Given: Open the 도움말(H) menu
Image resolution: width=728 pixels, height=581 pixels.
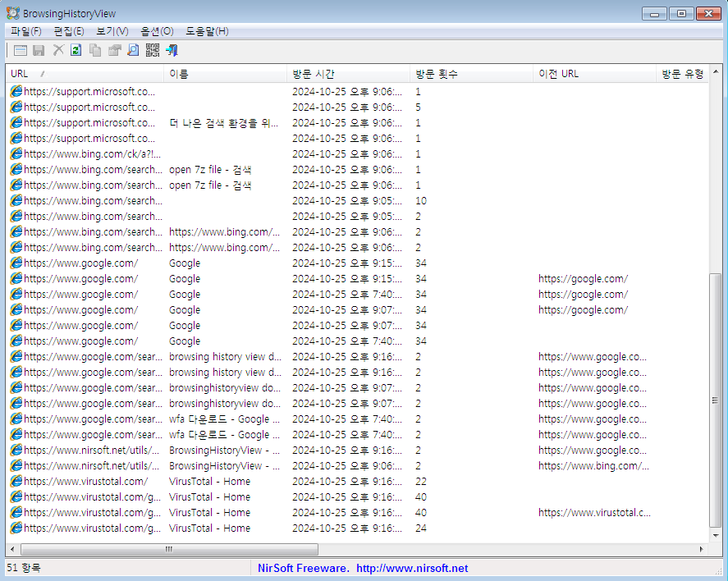Looking at the screenshot, I should (207, 31).
